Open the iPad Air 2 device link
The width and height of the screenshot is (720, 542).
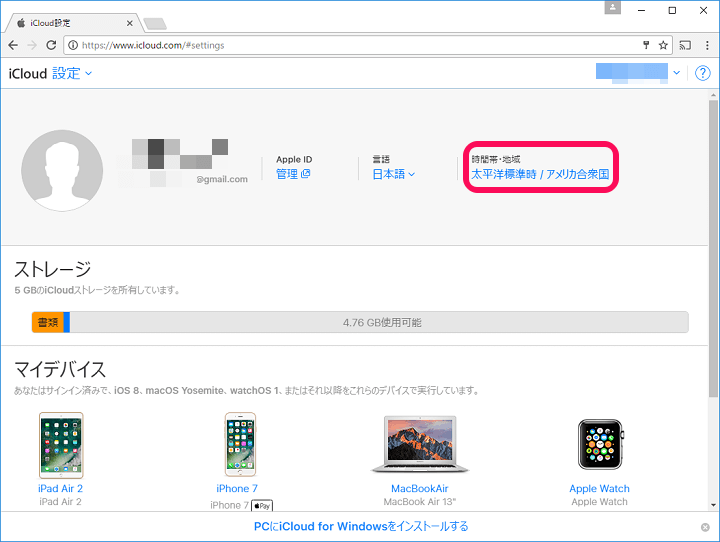(61, 488)
